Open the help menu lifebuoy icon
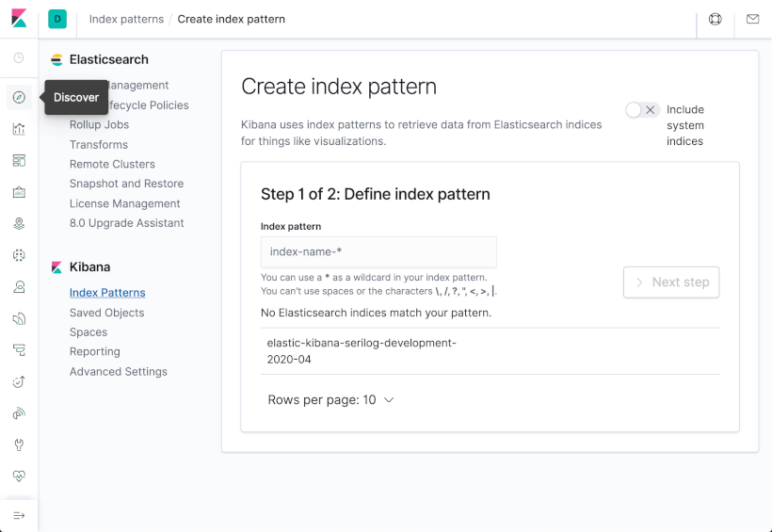 click(715, 19)
